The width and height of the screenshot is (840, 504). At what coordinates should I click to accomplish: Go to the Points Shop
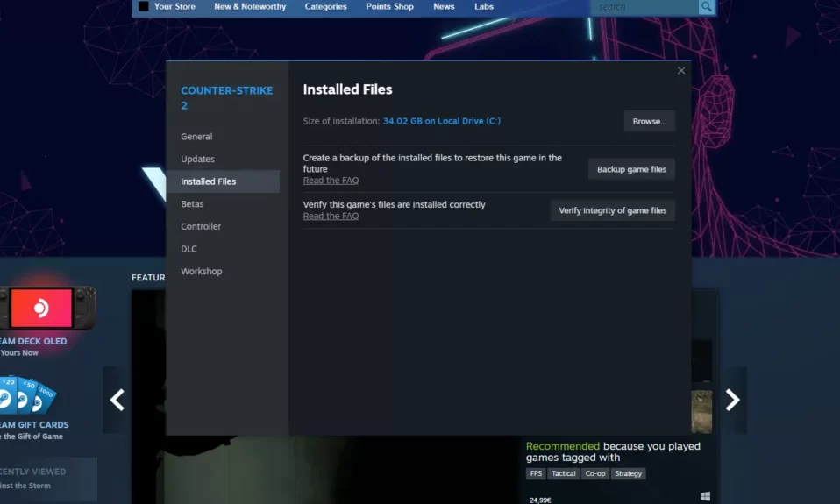[x=389, y=6]
